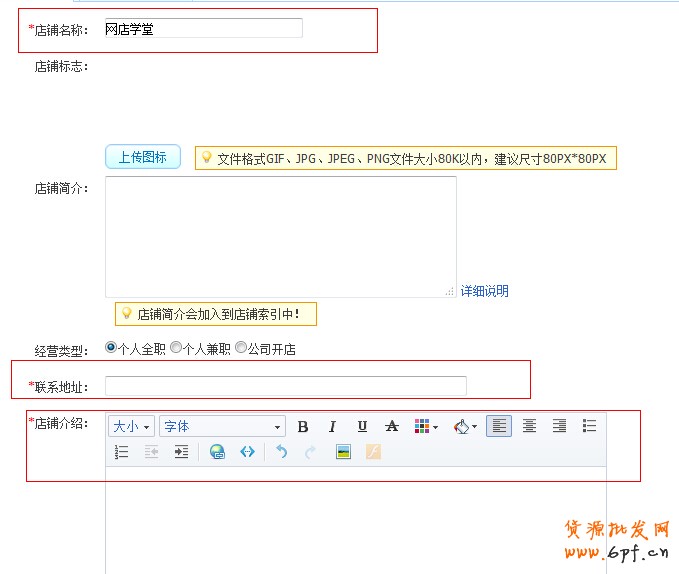Toggle underline text formatting
Screen dimensions: 679x574
[362, 427]
